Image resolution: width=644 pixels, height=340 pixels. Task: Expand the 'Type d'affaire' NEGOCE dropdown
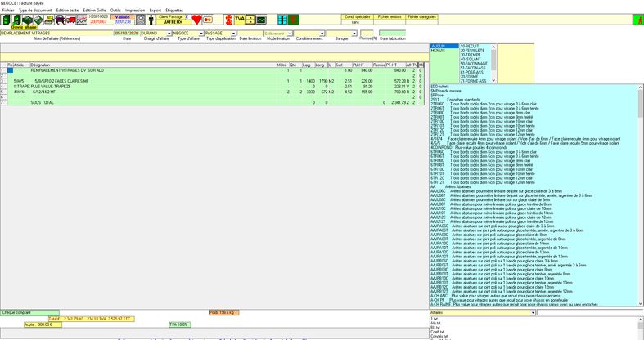tap(200, 34)
